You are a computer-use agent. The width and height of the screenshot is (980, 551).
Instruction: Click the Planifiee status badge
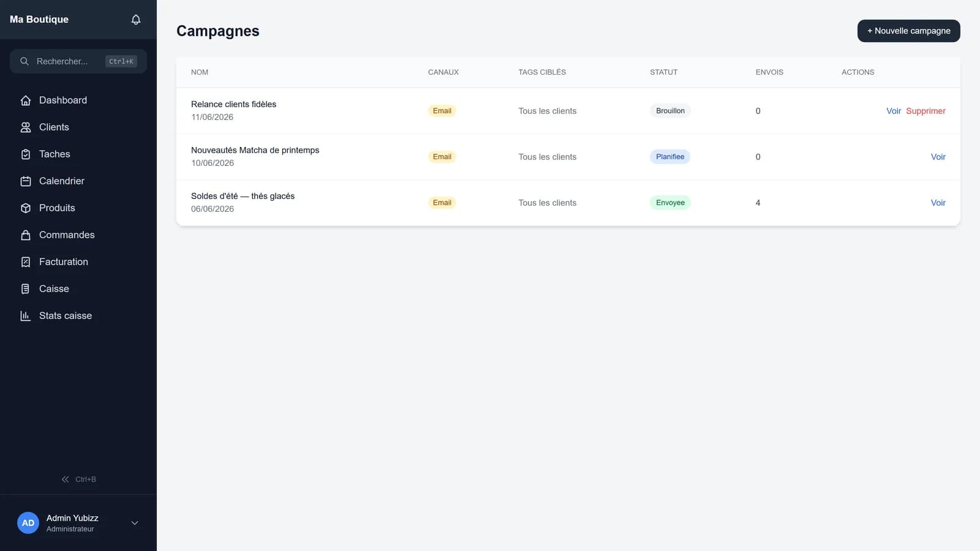[x=670, y=157]
